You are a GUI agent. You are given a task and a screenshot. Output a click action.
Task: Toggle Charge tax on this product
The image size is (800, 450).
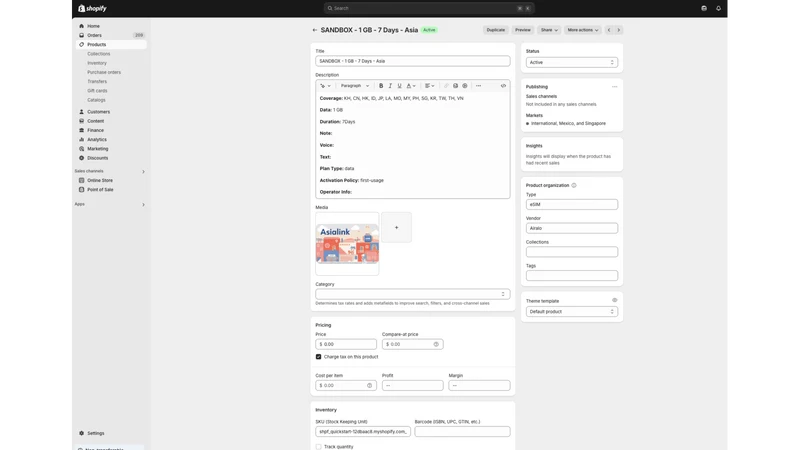318,357
